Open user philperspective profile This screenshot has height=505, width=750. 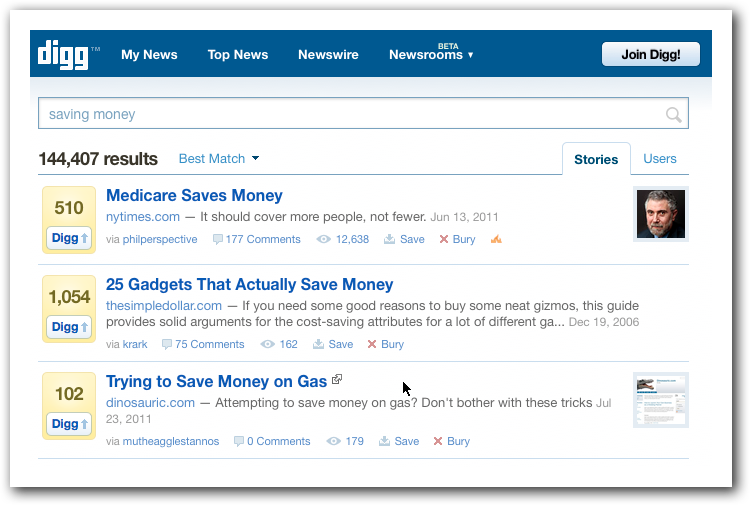point(160,239)
